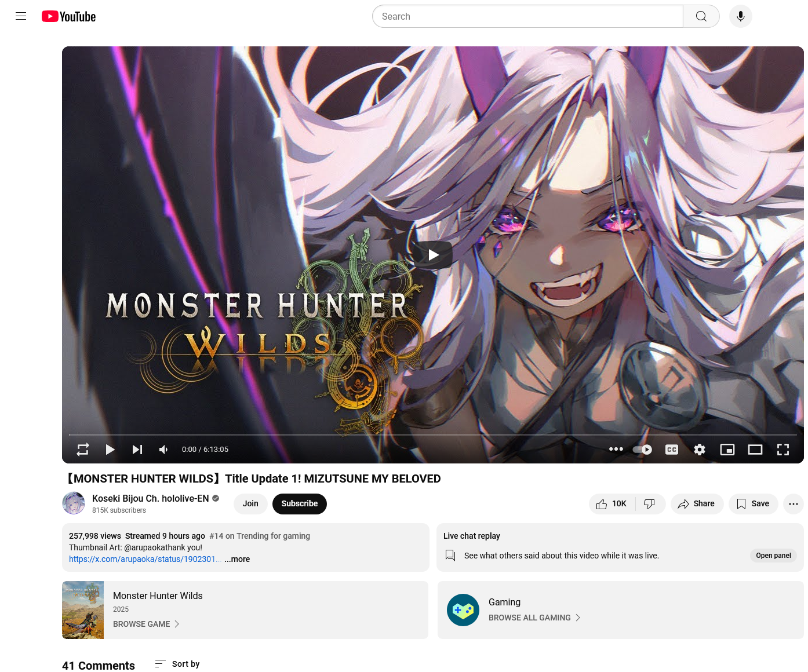808x672 pixels.
Task: Click the Gaming category icon
Action: (463, 610)
